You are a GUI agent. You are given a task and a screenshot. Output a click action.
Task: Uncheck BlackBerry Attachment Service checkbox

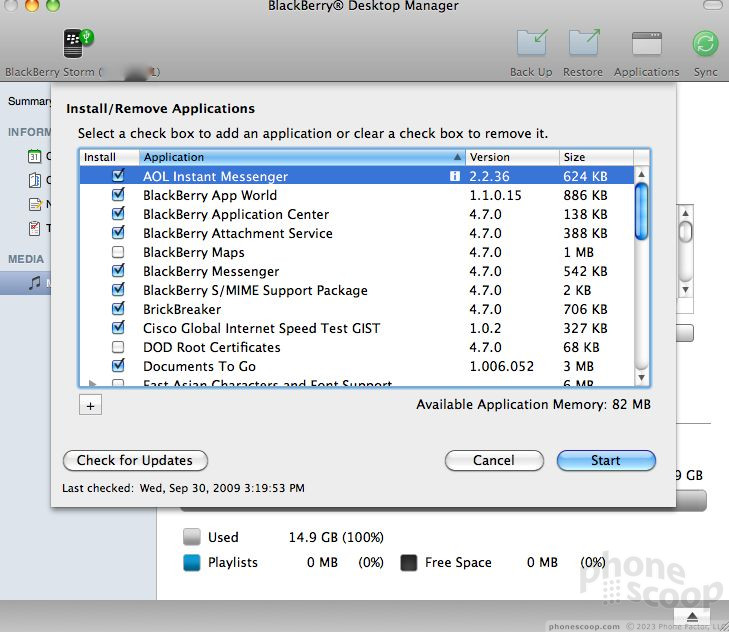pyautogui.click(x=118, y=232)
